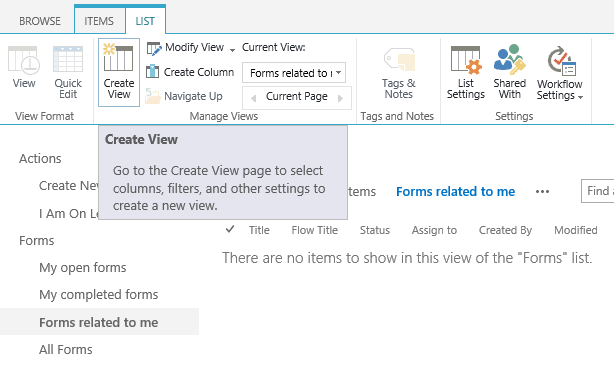This screenshot has height=366, width=614.
Task: Open the more views ellipsis menu
Action: tap(542, 191)
